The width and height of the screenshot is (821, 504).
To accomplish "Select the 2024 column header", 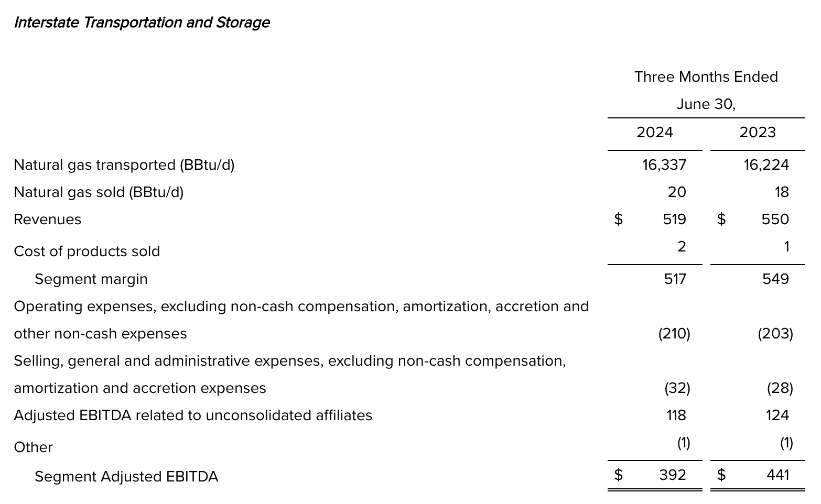I will (654, 133).
